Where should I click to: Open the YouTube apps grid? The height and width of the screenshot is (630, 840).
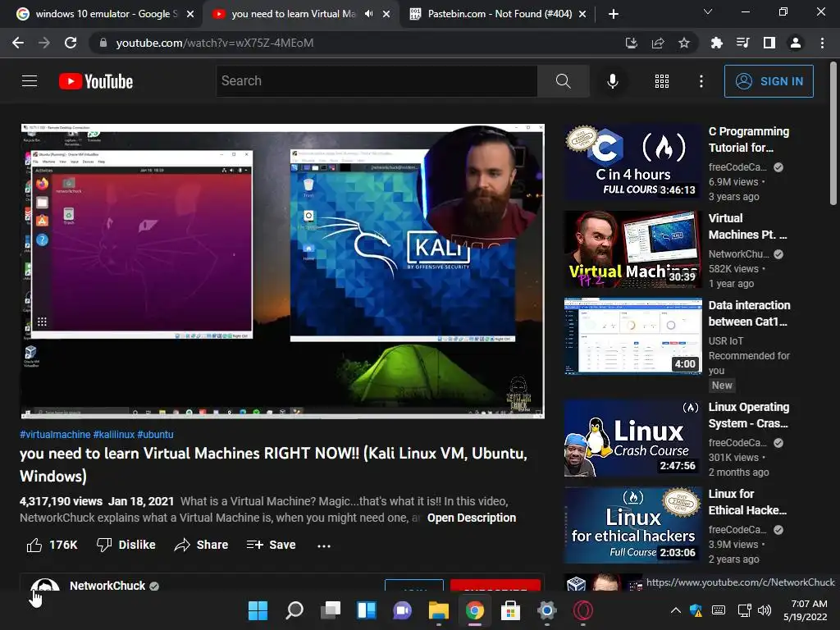[662, 81]
